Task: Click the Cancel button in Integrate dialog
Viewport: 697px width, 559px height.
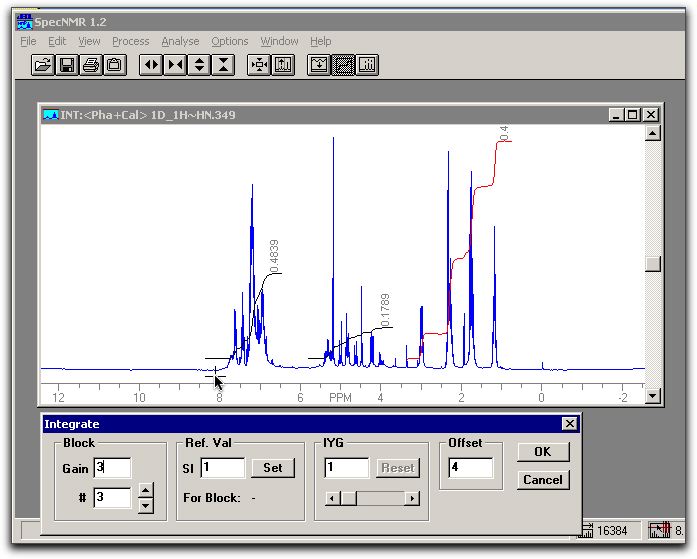Action: [542, 480]
